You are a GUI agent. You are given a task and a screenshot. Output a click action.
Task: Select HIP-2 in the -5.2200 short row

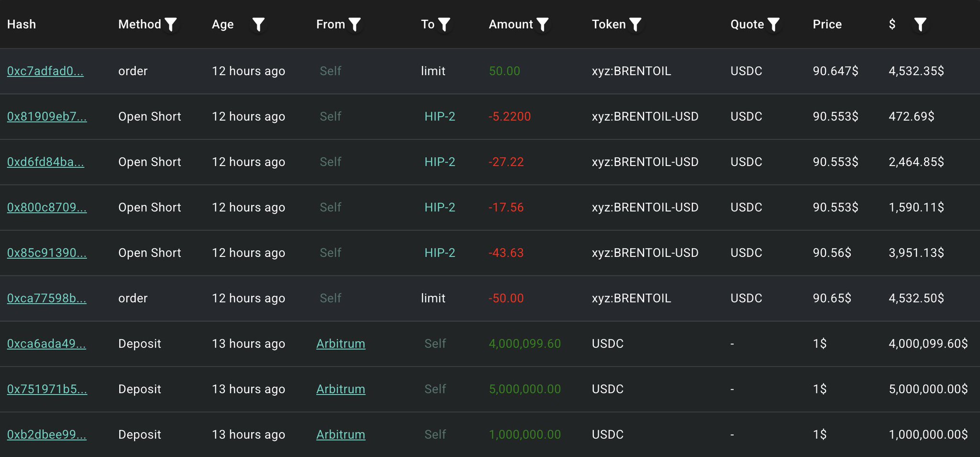[440, 116]
